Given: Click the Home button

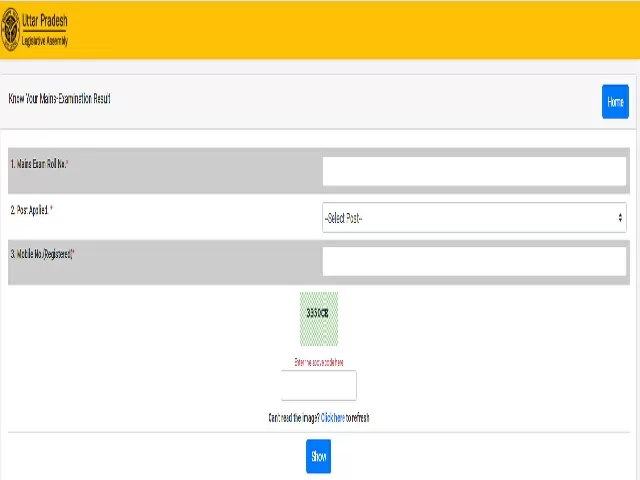Looking at the screenshot, I should click(x=615, y=102).
